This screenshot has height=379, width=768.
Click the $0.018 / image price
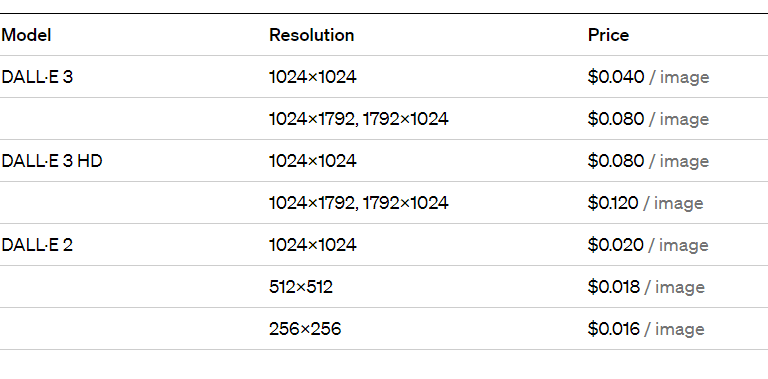(x=646, y=287)
